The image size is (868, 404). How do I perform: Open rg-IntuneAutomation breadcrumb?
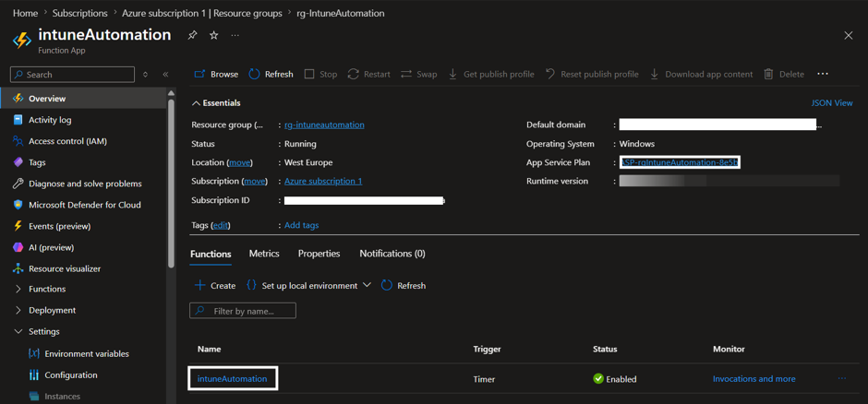(x=341, y=13)
